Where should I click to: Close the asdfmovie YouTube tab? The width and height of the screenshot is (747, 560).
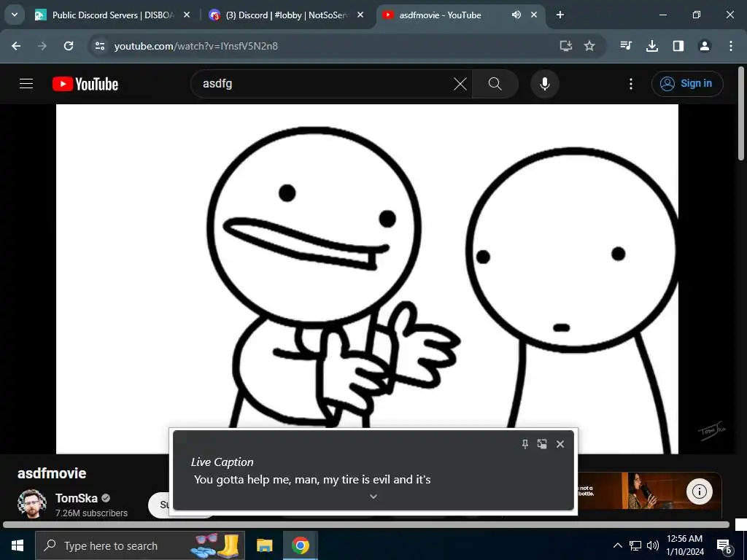point(533,15)
